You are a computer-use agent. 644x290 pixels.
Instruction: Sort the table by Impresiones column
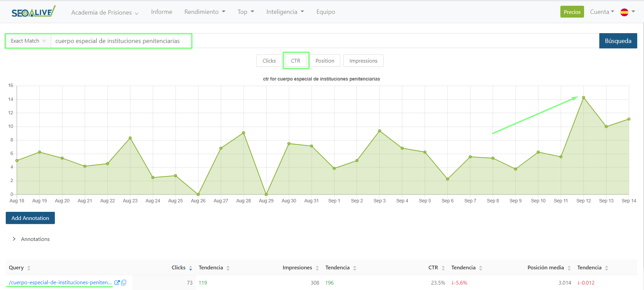click(317, 268)
